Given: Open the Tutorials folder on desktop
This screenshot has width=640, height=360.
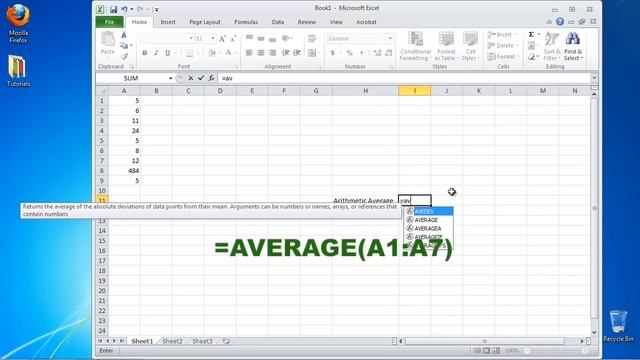Looking at the screenshot, I should [x=18, y=71].
